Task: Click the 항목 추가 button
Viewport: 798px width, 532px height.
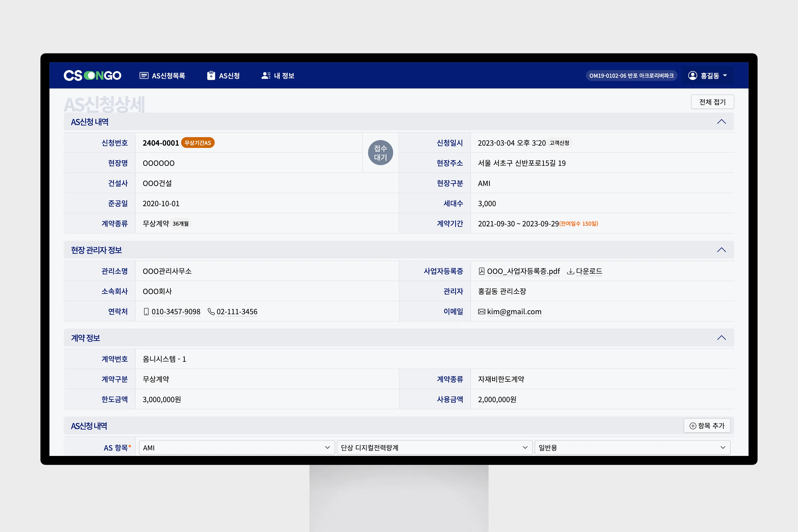Action: (707, 425)
